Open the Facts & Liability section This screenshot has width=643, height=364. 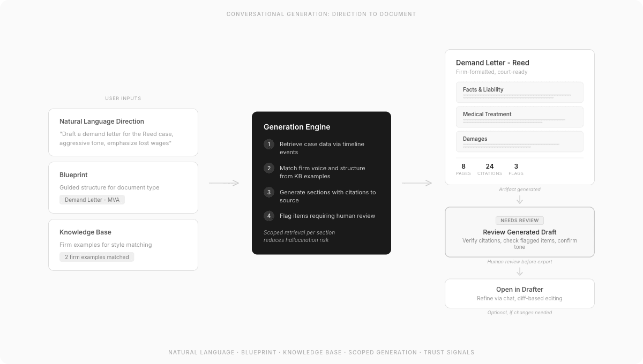point(520,92)
